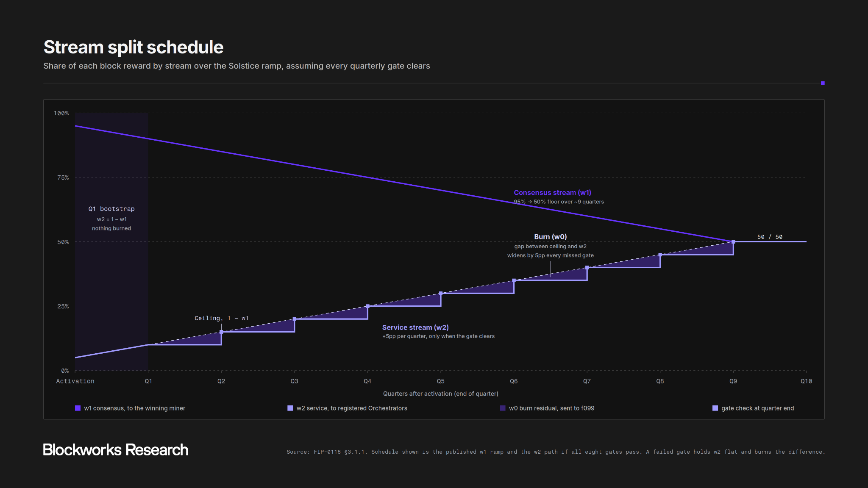The image size is (868, 488).
Task: Click the w2 service legend swatch
Action: 290,408
